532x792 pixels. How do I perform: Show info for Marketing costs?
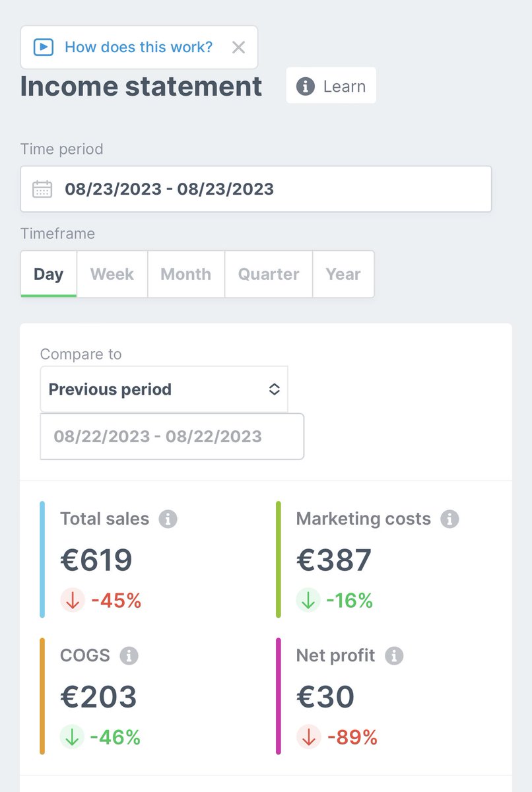coord(449,519)
